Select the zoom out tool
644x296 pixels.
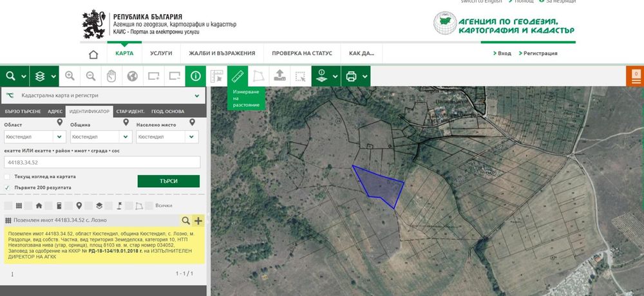[91, 77]
